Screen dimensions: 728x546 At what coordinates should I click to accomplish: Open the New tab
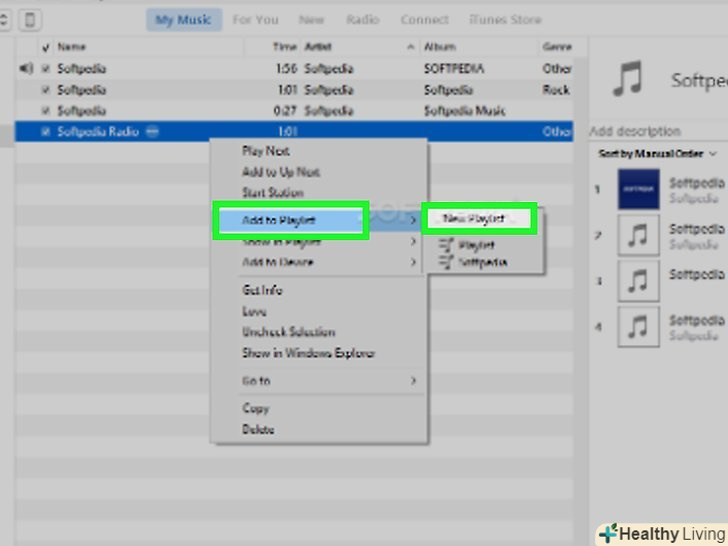(312, 20)
